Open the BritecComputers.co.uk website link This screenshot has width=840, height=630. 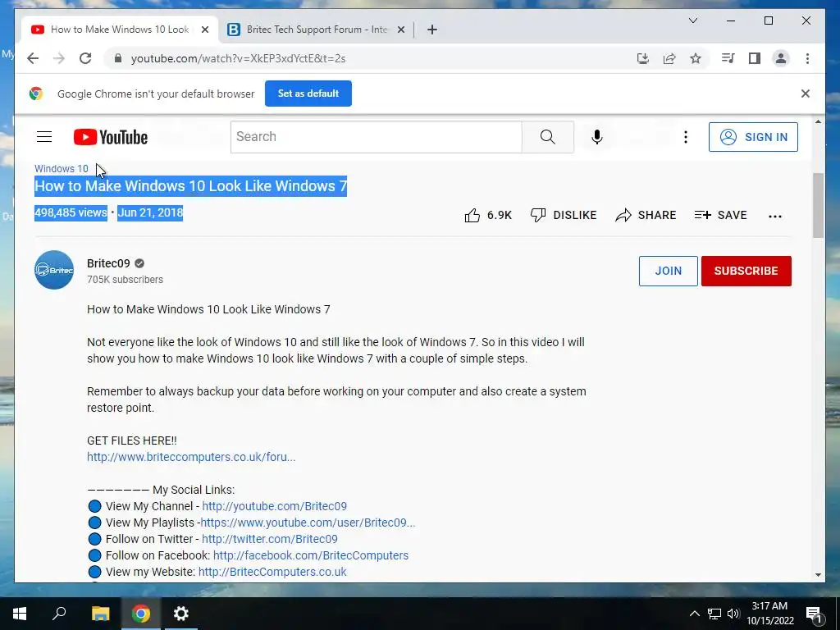272,572
